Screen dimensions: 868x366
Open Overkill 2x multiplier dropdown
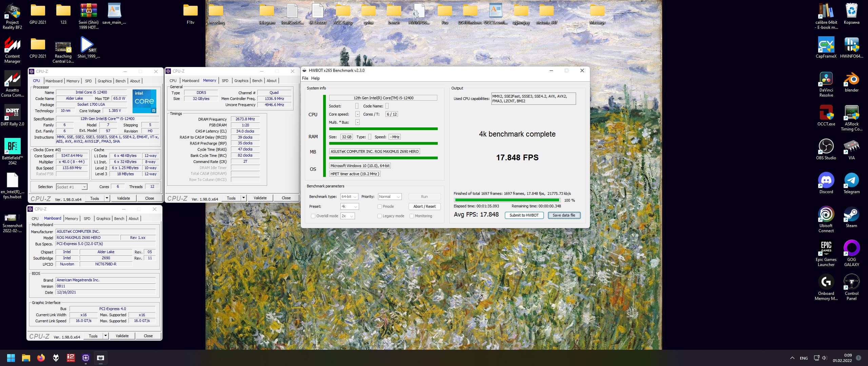(348, 216)
